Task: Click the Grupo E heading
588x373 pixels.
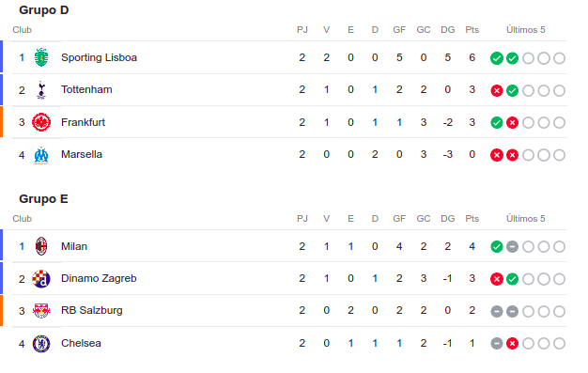Action: click(43, 198)
